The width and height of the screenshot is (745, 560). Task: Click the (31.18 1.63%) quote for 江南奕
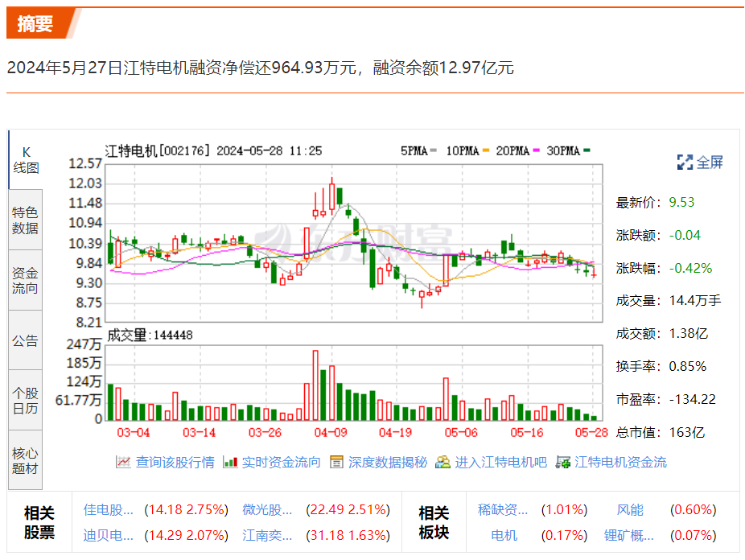[x=348, y=535]
